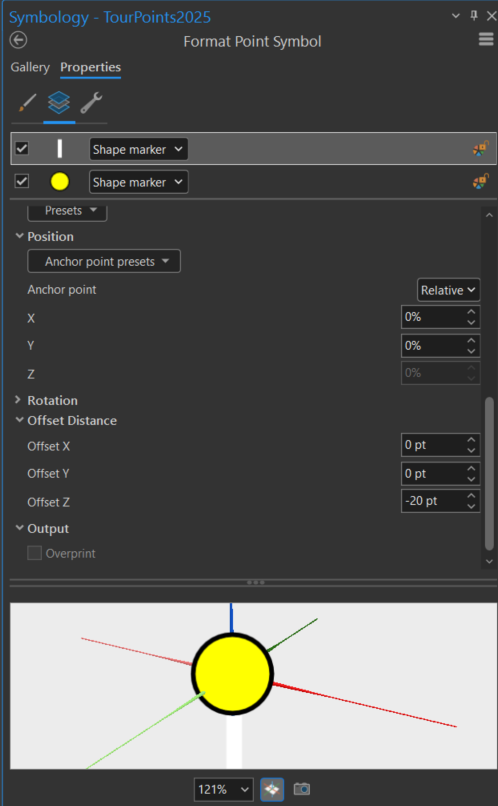Open the 121% zoom dropdown
The height and width of the screenshot is (806, 498).
pyautogui.click(x=223, y=789)
